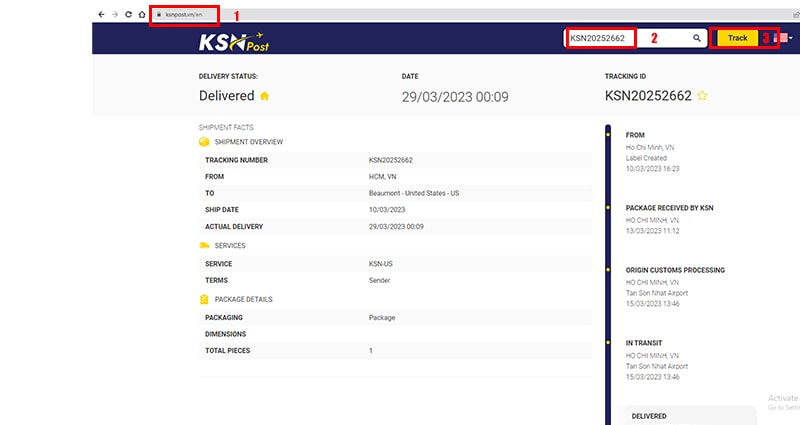The image size is (800, 425).
Task: Click the yellow Shipment Overview box icon
Action: 204,142
